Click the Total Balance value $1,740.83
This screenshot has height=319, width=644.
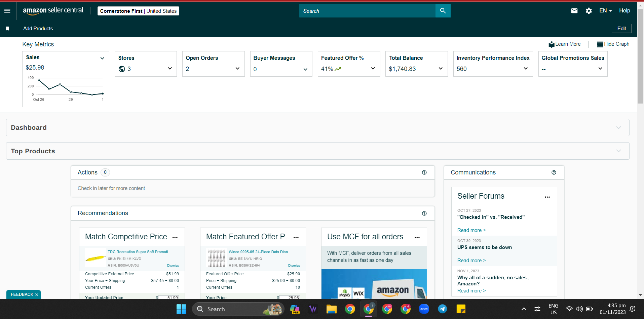[402, 69]
